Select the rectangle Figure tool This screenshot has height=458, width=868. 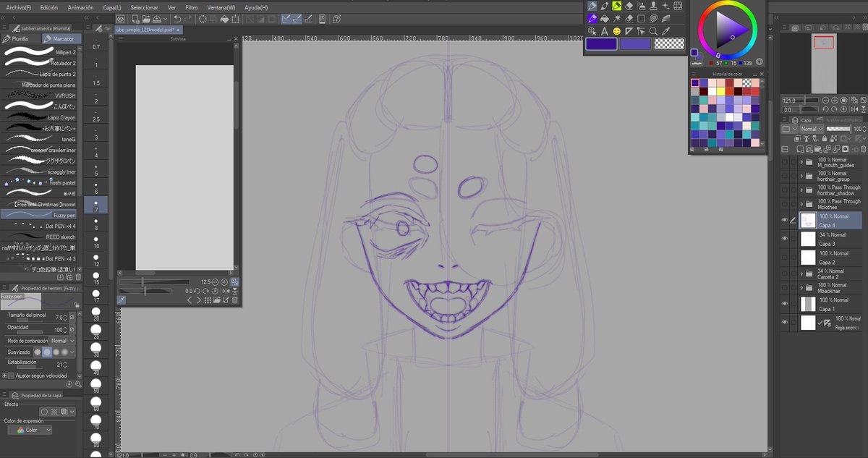coord(641,18)
